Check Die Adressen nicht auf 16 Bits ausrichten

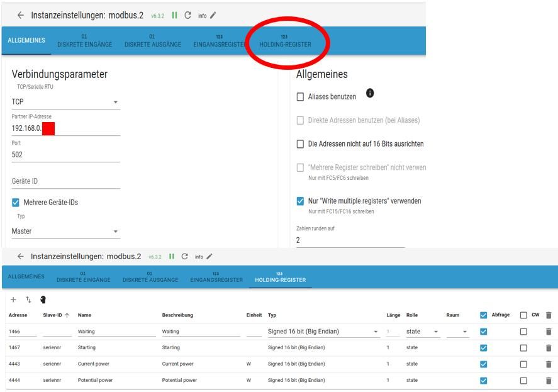pyautogui.click(x=300, y=144)
